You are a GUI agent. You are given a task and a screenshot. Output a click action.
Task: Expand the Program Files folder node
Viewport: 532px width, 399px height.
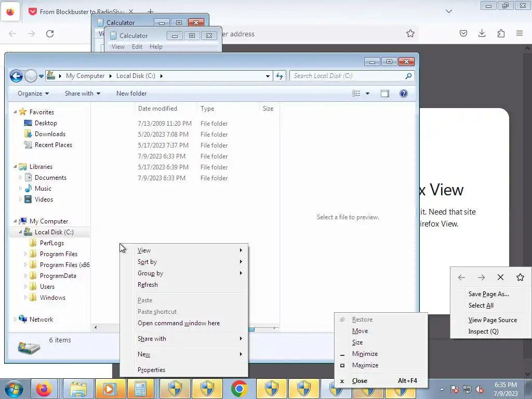click(x=25, y=254)
